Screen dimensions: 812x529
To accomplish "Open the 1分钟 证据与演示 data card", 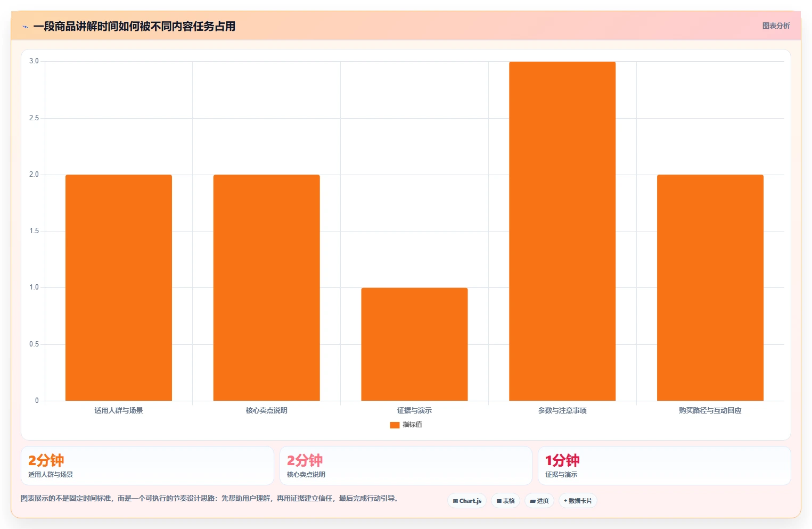I will point(665,466).
